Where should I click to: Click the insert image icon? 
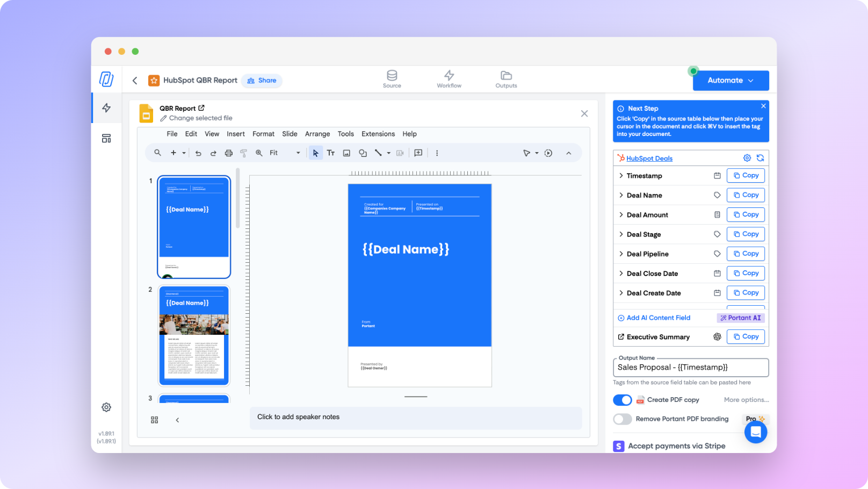pos(346,153)
